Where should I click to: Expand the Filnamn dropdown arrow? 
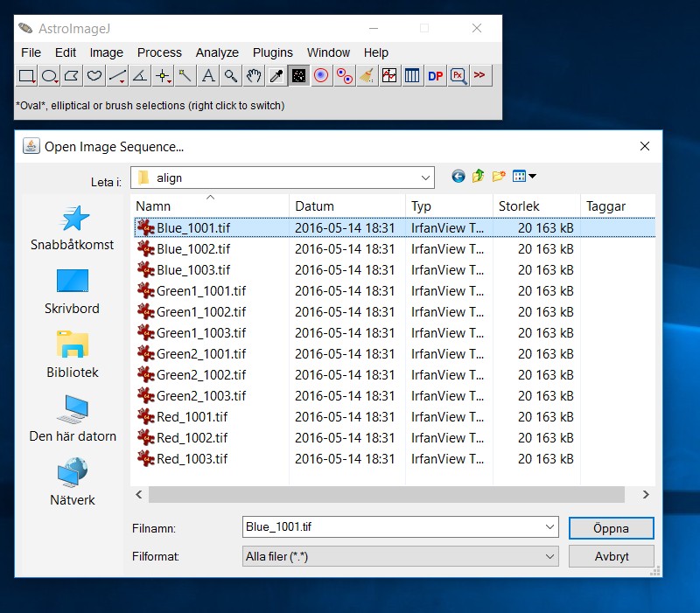pyautogui.click(x=549, y=527)
